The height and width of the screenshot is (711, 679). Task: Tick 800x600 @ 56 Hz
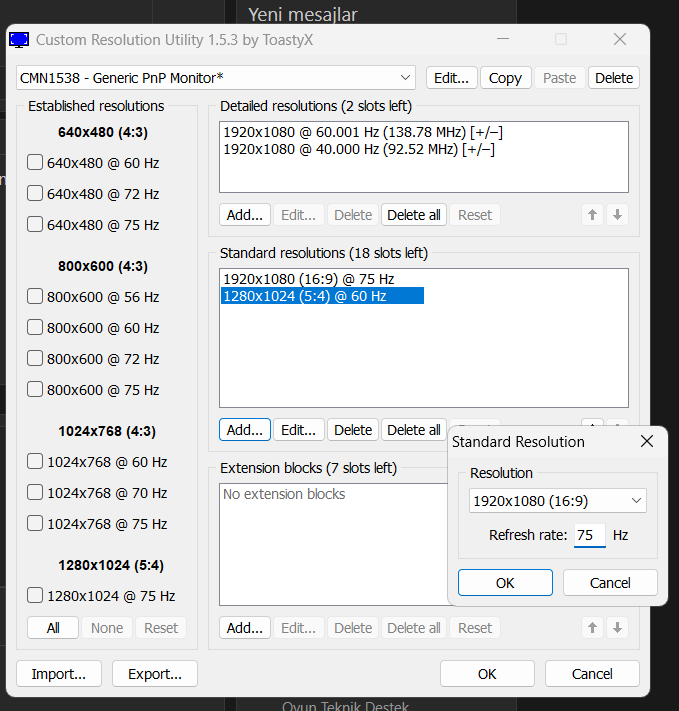coord(35,297)
